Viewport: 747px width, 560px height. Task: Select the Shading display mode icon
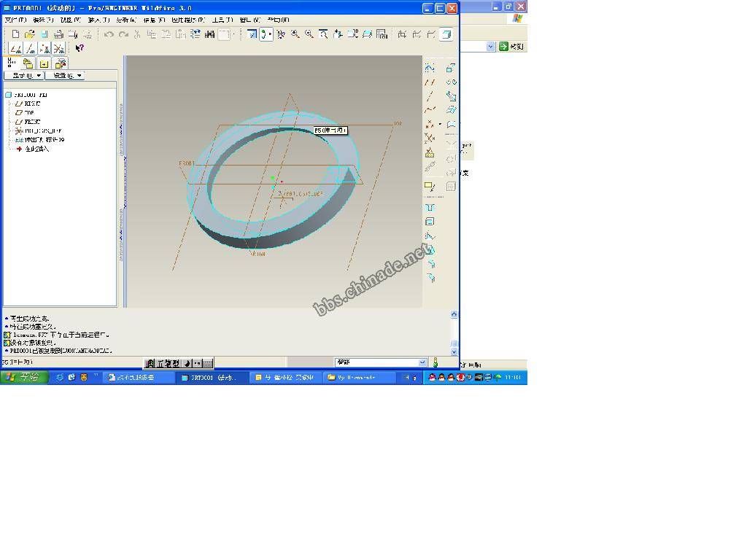[x=446, y=34]
